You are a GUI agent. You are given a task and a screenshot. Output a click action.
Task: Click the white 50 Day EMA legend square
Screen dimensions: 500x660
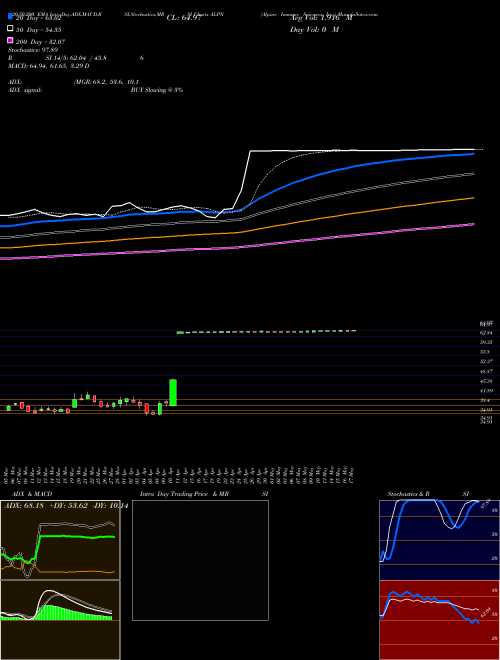pyautogui.click(x=10, y=28)
